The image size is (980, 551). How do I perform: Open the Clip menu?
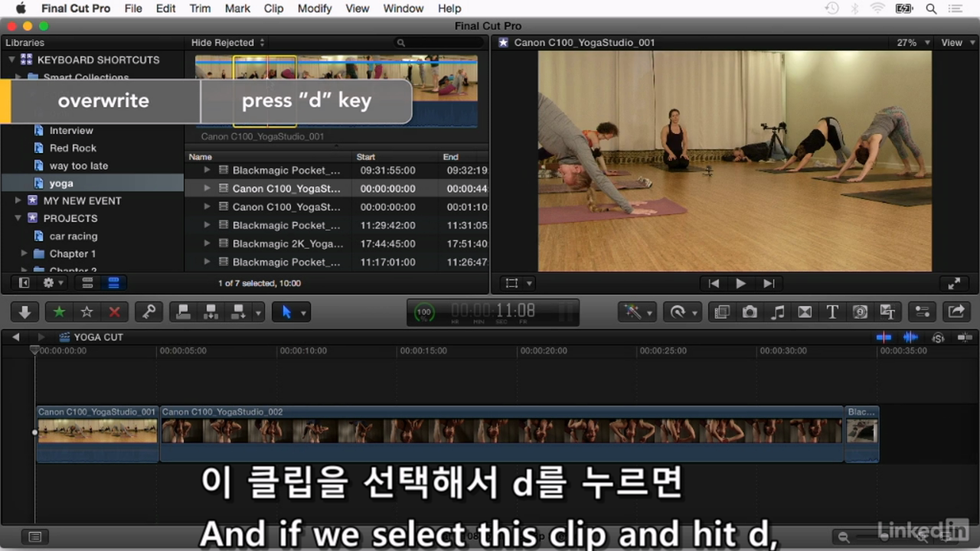tap(273, 8)
